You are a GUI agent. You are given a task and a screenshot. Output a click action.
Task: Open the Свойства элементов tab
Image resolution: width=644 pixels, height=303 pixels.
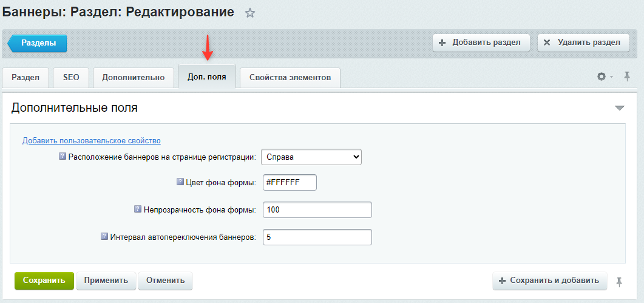(290, 78)
